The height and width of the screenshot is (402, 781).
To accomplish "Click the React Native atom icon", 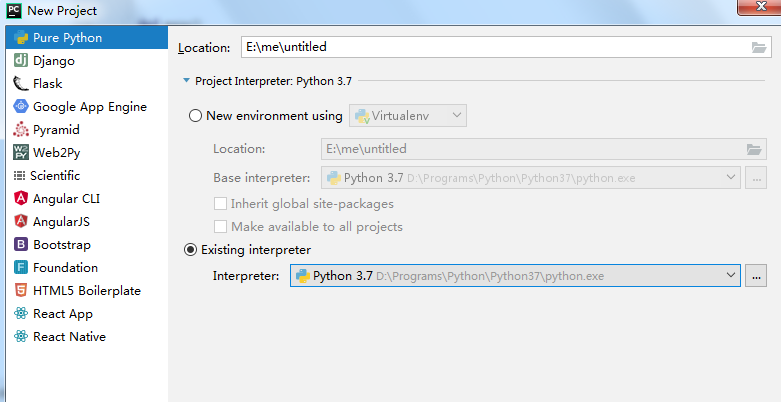I will click(x=21, y=336).
